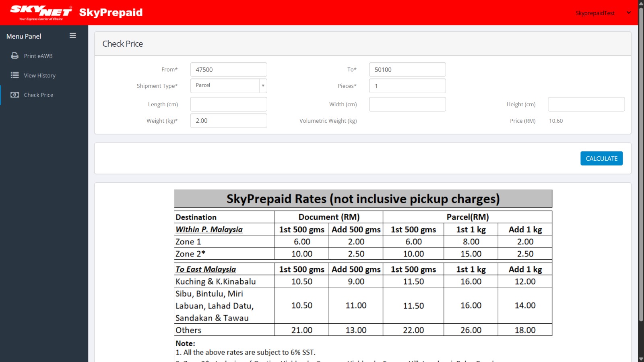Open the SkyprepaidTest user dropdown arrow

tap(629, 13)
